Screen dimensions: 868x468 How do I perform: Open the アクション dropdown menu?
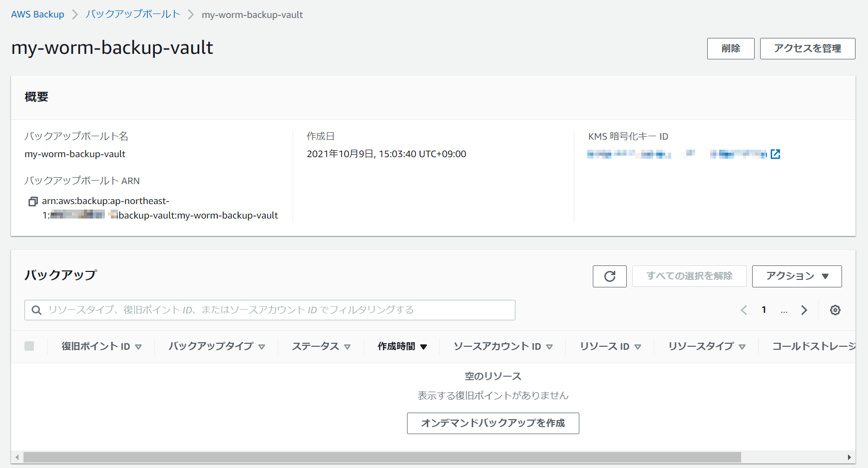[797, 276]
